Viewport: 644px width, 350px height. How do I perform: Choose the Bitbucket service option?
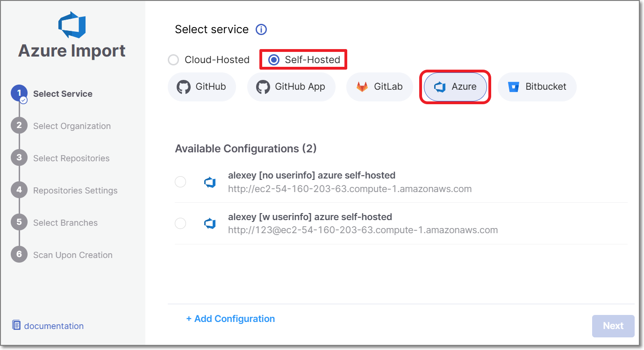click(x=537, y=87)
